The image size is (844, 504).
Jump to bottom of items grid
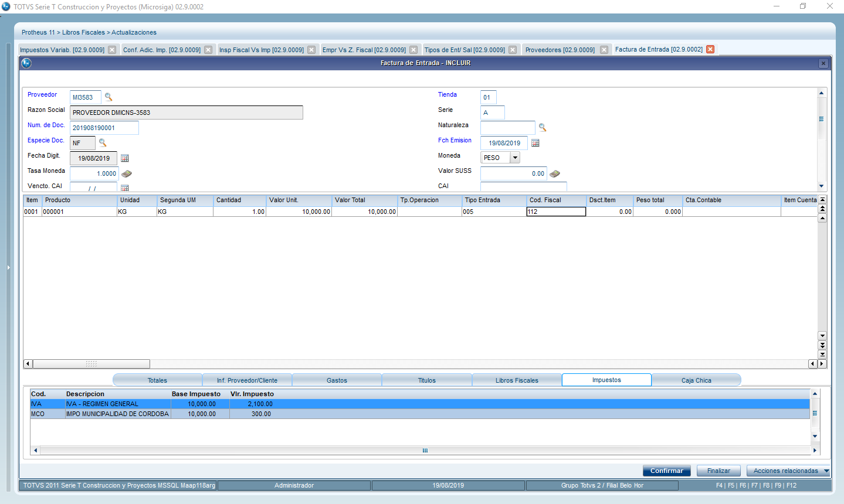coord(822,355)
